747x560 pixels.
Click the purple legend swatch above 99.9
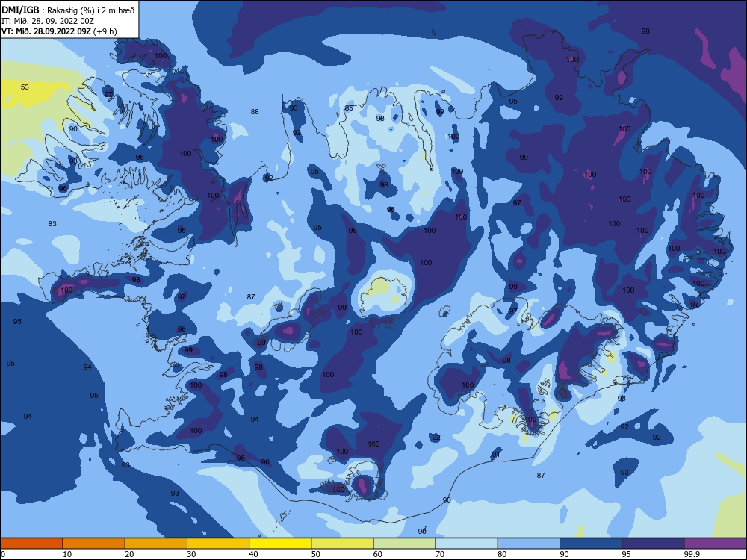coord(715,544)
